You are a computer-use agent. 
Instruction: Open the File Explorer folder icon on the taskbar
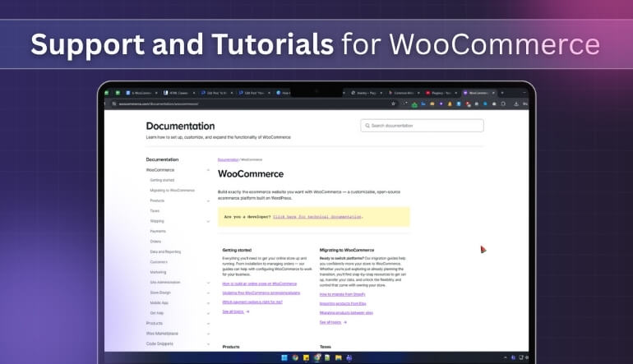click(x=339, y=357)
